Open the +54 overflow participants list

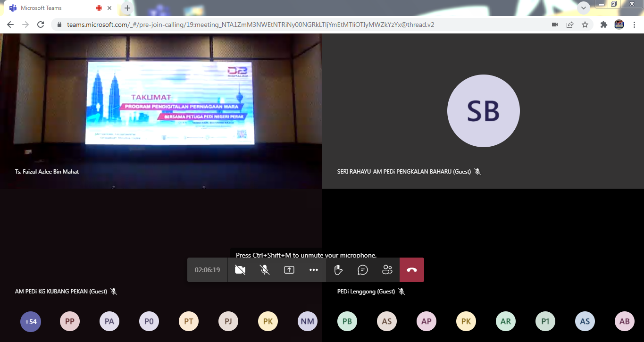click(x=31, y=322)
